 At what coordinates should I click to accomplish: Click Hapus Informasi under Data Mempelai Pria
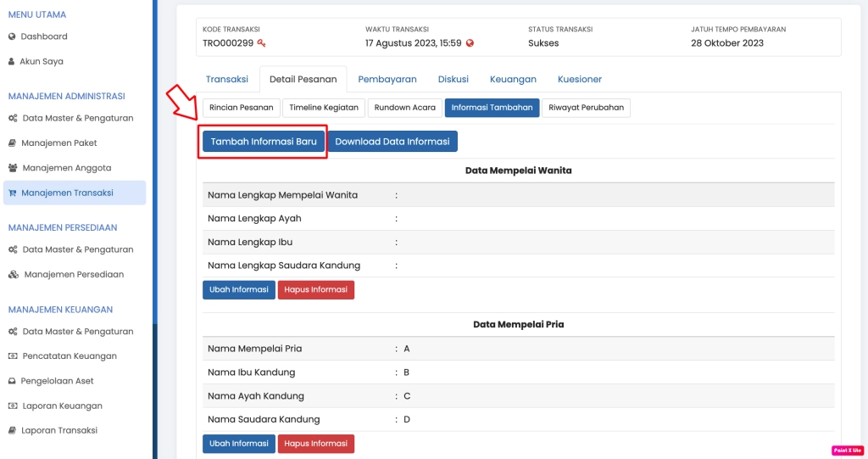click(x=315, y=444)
